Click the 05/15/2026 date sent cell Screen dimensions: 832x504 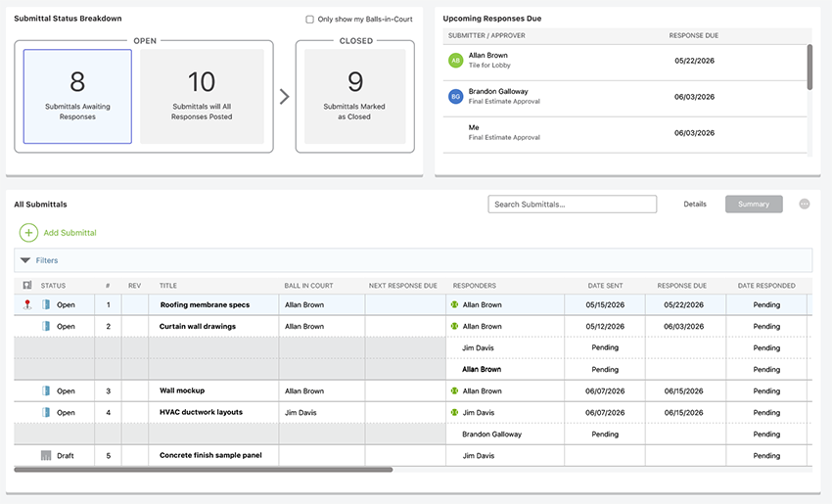(x=605, y=304)
